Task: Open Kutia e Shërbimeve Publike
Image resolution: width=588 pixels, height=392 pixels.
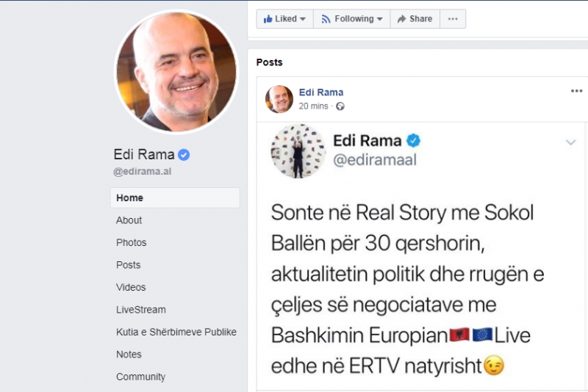Action: pyautogui.click(x=176, y=332)
